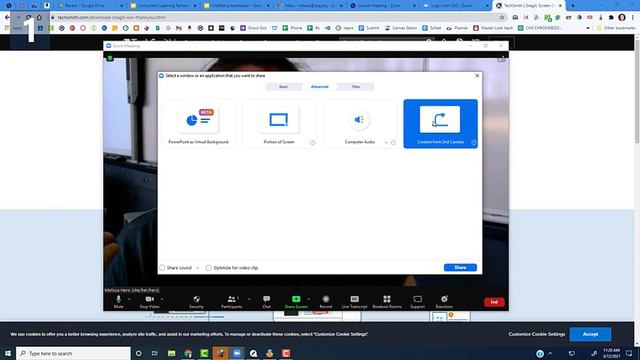The width and height of the screenshot is (640, 360).
Task: Open Task View on taskbar
Action: pyautogui.click(x=155, y=353)
